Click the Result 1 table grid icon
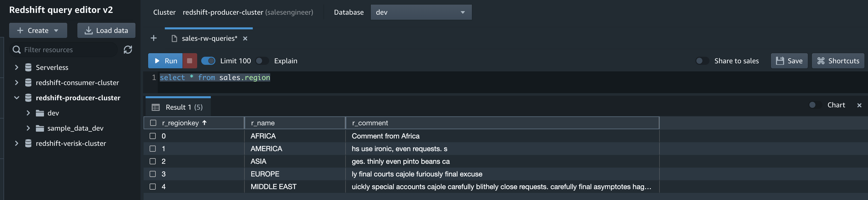868x200 pixels. tap(156, 107)
